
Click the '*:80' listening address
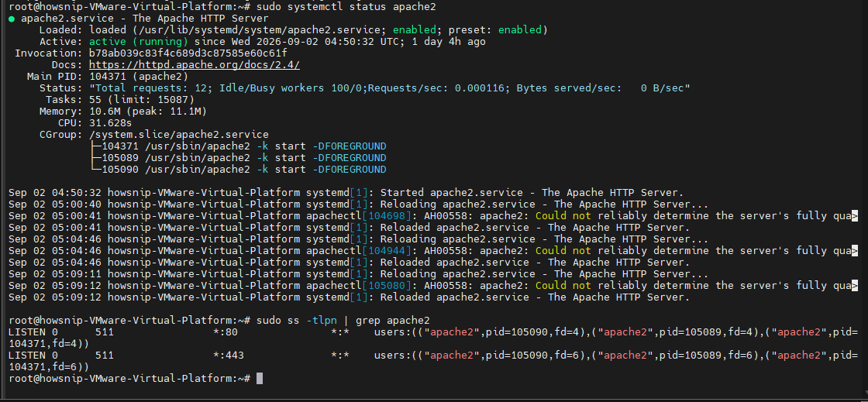click(226, 332)
